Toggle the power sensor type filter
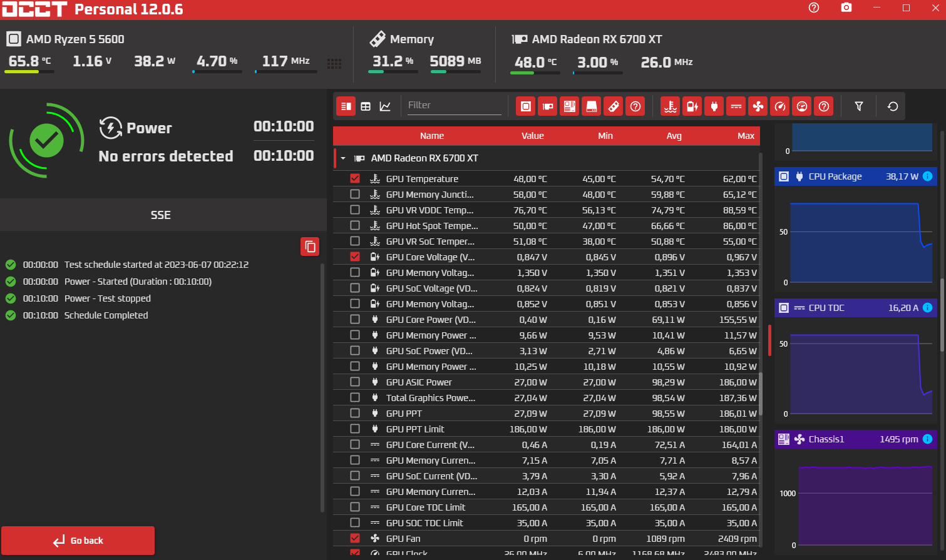This screenshot has width=946, height=560. (x=714, y=106)
